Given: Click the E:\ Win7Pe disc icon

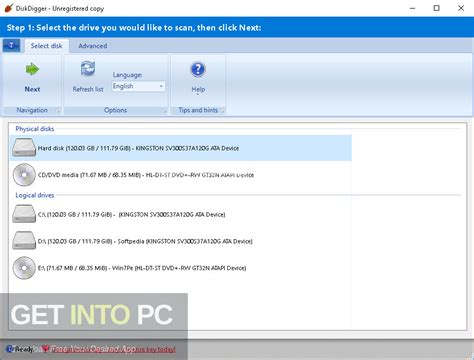Looking at the screenshot, I should pos(24,268).
